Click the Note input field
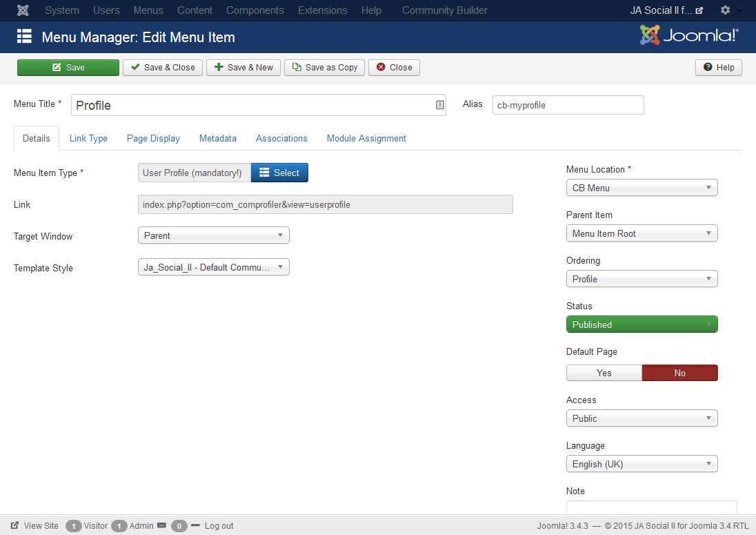The width and height of the screenshot is (756, 535). coord(651,507)
